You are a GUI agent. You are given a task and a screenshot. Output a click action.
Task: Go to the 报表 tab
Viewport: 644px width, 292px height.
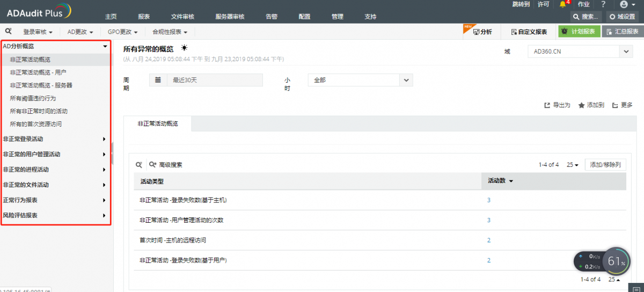[144, 17]
